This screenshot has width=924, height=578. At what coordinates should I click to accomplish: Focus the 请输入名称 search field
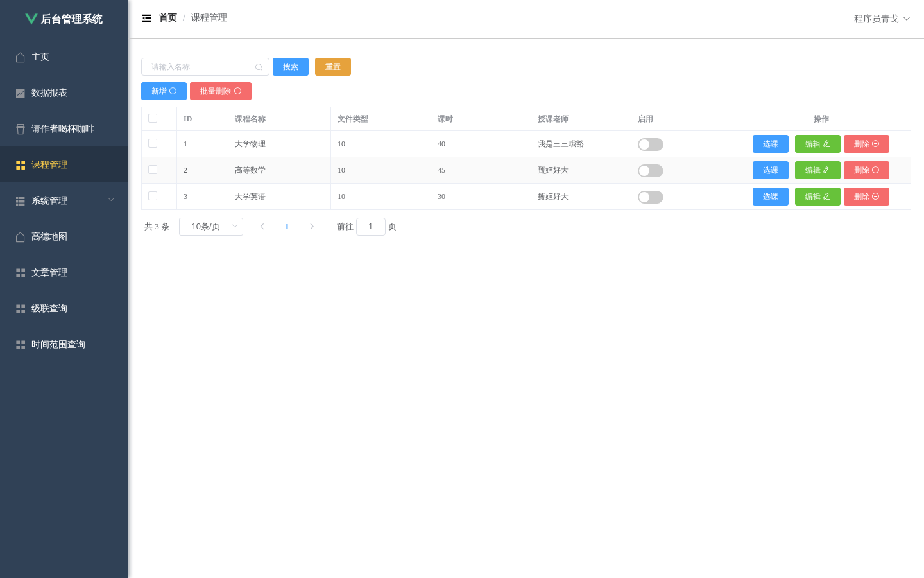pyautogui.click(x=205, y=67)
